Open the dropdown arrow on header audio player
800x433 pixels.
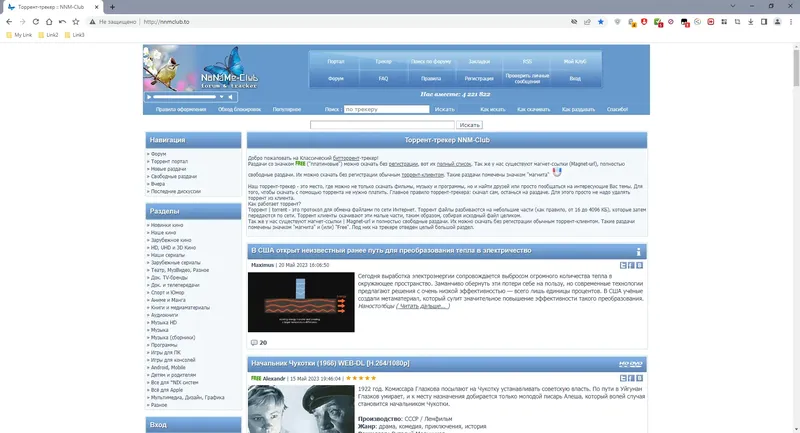pyautogui.click(x=221, y=97)
